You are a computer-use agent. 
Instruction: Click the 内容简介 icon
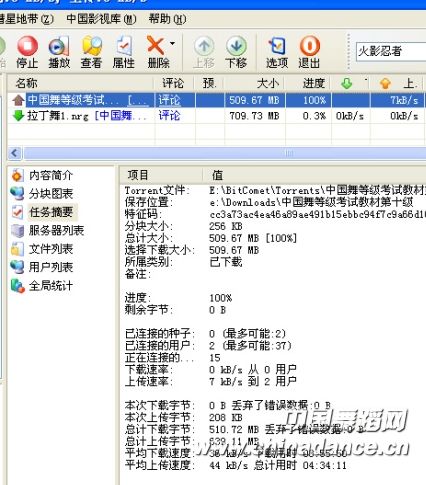point(17,175)
